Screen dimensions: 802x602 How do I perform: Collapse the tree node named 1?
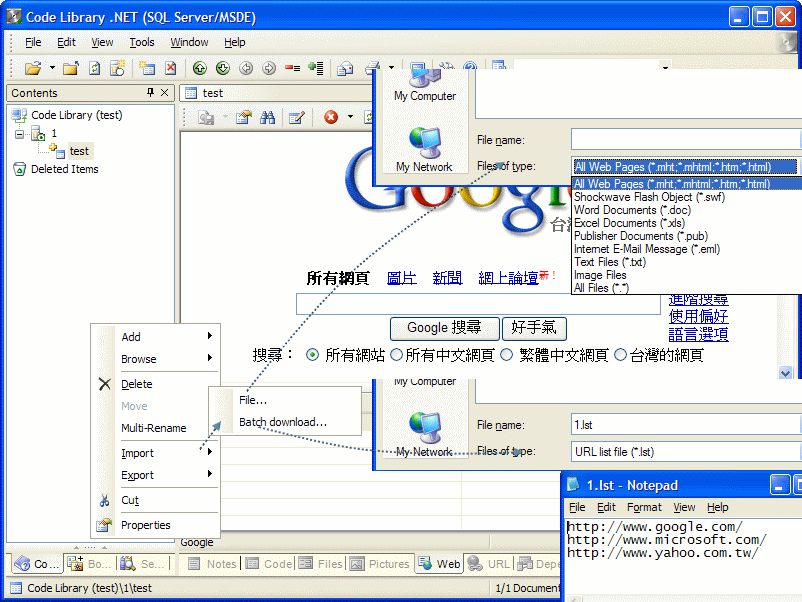click(19, 134)
